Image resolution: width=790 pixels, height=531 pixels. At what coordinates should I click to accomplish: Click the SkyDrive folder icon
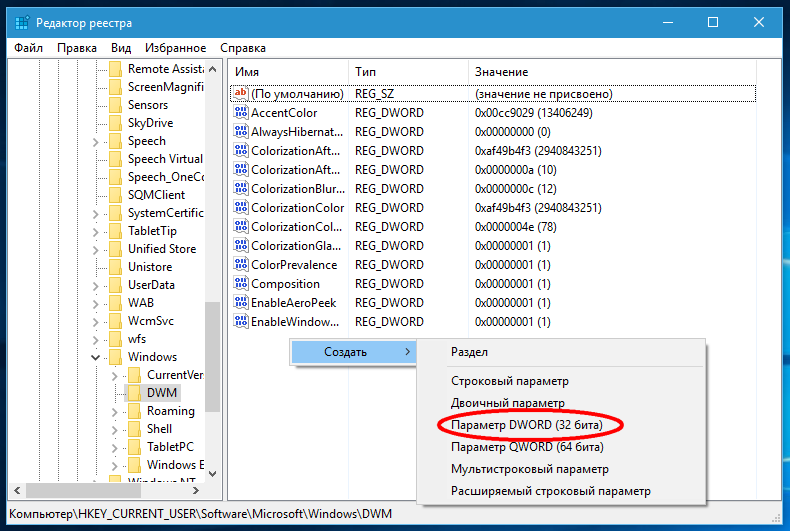coord(115,123)
